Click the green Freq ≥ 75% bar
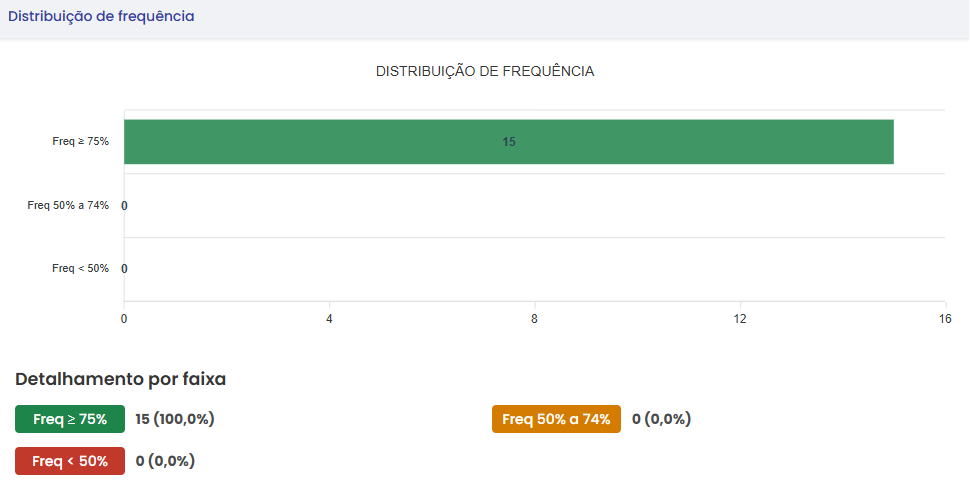This screenshot has height=487, width=970. (509, 142)
